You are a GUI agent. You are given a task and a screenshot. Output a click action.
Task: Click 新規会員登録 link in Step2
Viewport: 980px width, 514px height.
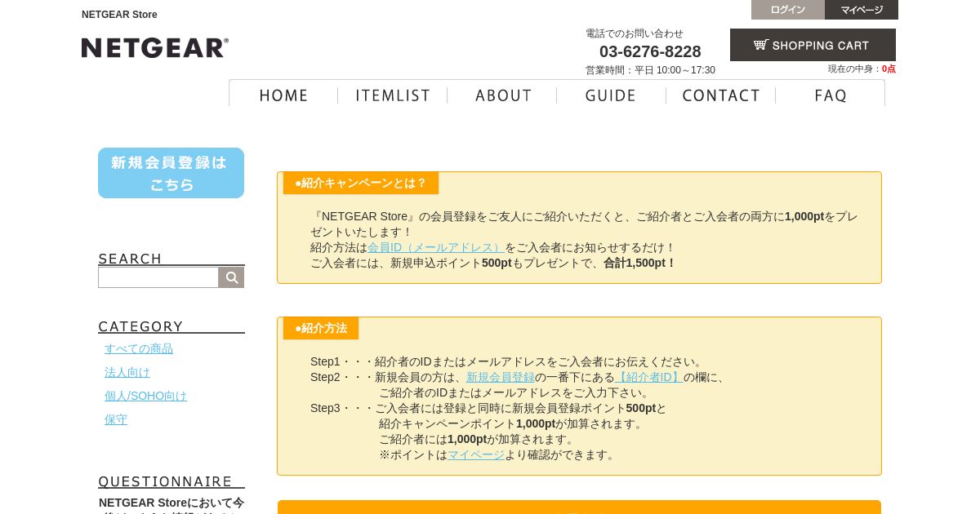pos(501,377)
